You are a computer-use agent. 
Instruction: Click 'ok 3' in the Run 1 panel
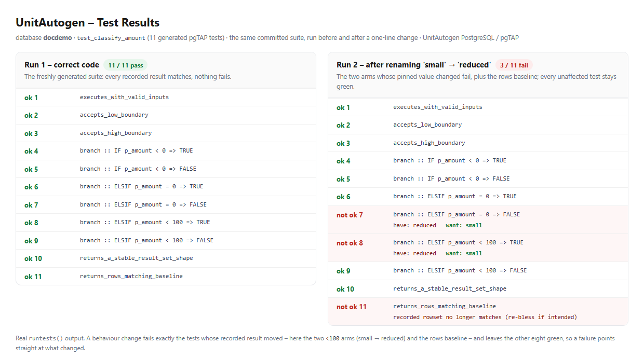tap(31, 133)
